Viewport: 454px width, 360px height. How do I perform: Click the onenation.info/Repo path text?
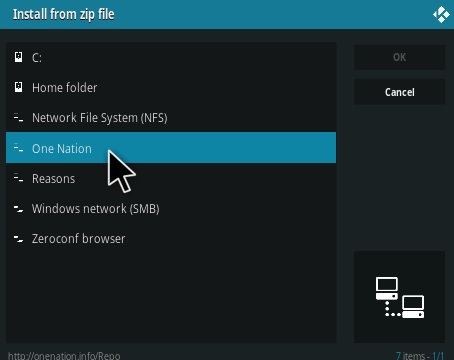coord(64,355)
